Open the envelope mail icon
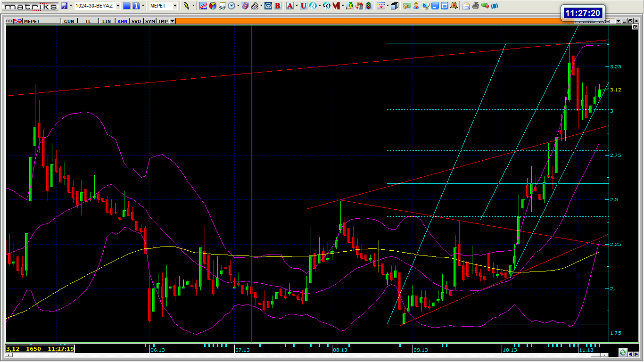This screenshot has width=644, height=362. [x=466, y=6]
